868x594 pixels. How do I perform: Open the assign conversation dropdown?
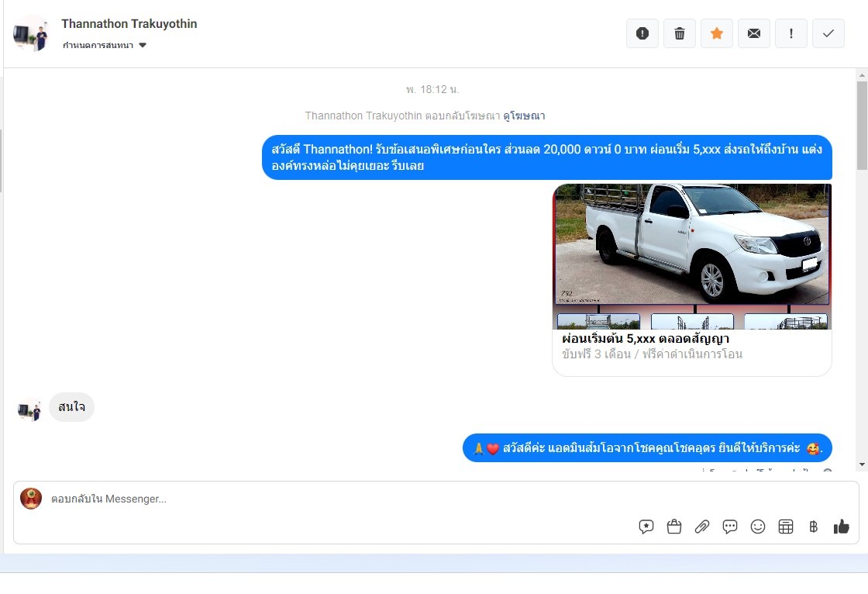105,46
